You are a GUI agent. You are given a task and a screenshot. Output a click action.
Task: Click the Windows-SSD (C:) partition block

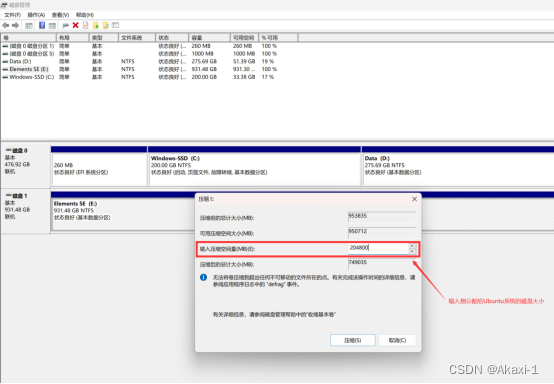(x=255, y=169)
